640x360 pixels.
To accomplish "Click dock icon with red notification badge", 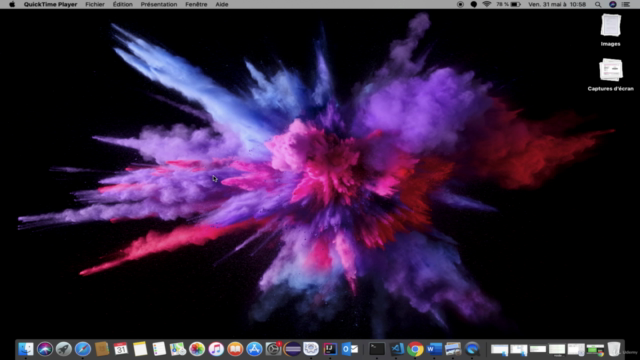I will (x=273, y=349).
